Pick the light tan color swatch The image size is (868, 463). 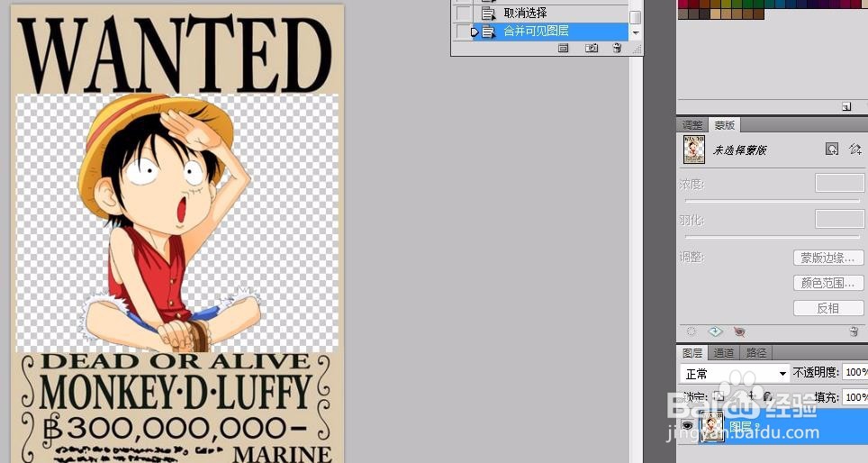(x=716, y=14)
